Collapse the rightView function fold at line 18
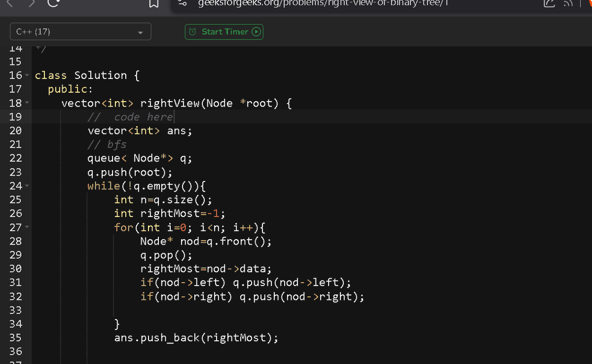This screenshot has height=364, width=592. [26, 103]
